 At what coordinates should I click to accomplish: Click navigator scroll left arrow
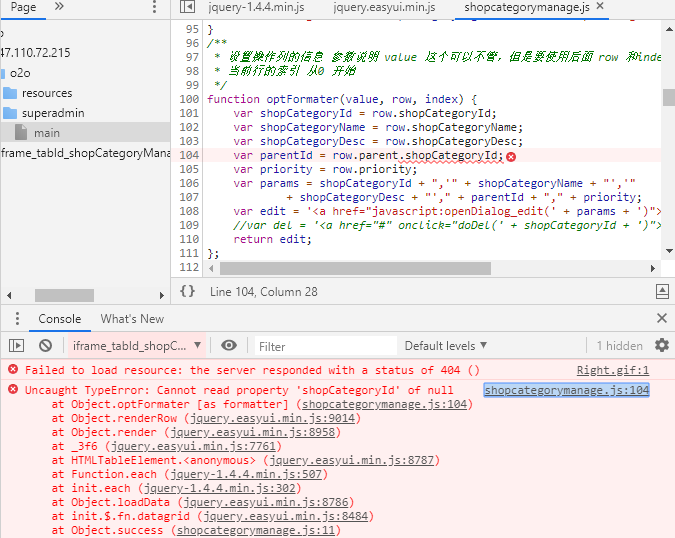[x=9, y=295]
